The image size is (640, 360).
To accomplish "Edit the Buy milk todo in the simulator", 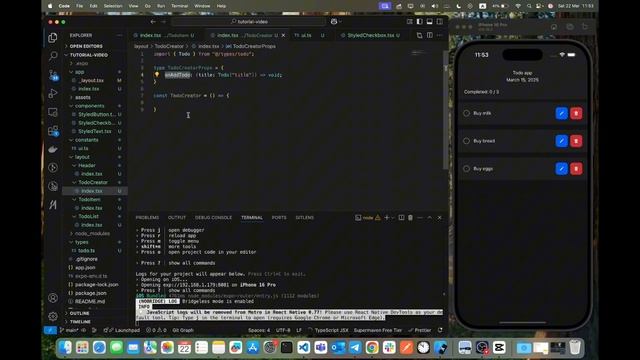I will tap(562, 113).
